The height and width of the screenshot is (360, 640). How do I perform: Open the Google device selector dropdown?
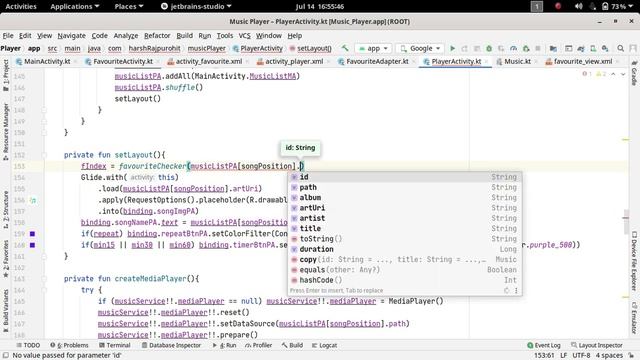tap(420, 48)
